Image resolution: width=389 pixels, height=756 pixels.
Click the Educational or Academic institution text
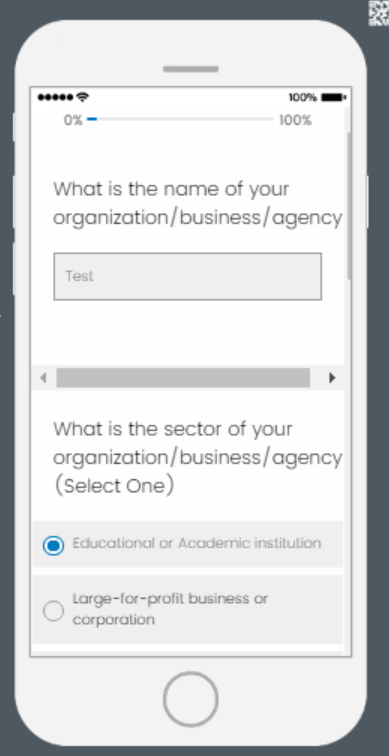coord(197,543)
